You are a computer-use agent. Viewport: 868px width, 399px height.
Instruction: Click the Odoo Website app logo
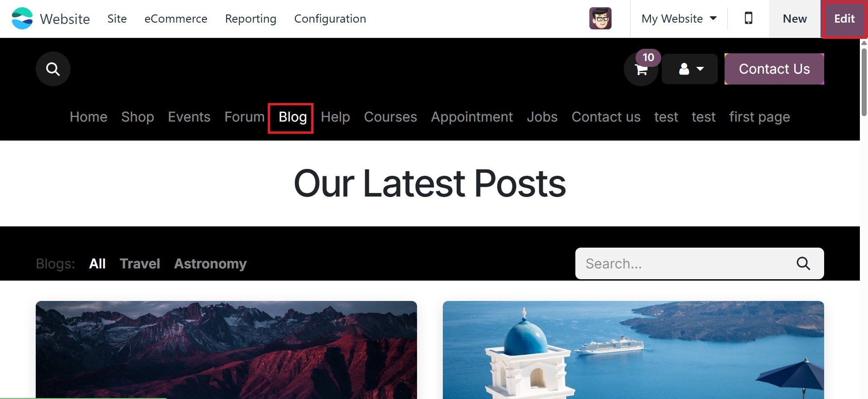[x=22, y=19]
